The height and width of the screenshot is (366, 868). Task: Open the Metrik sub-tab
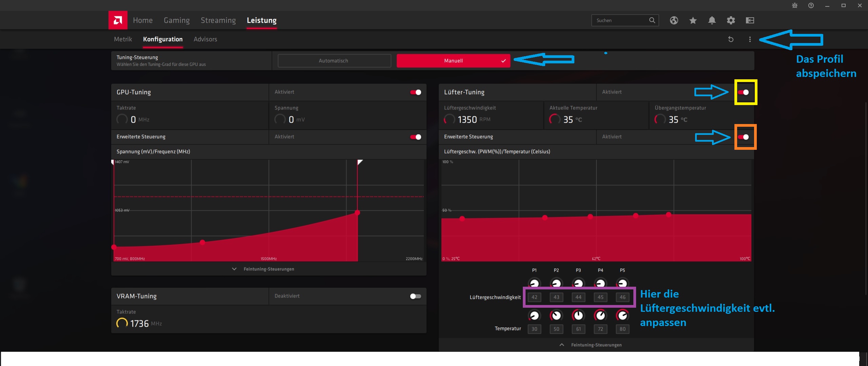tap(123, 39)
